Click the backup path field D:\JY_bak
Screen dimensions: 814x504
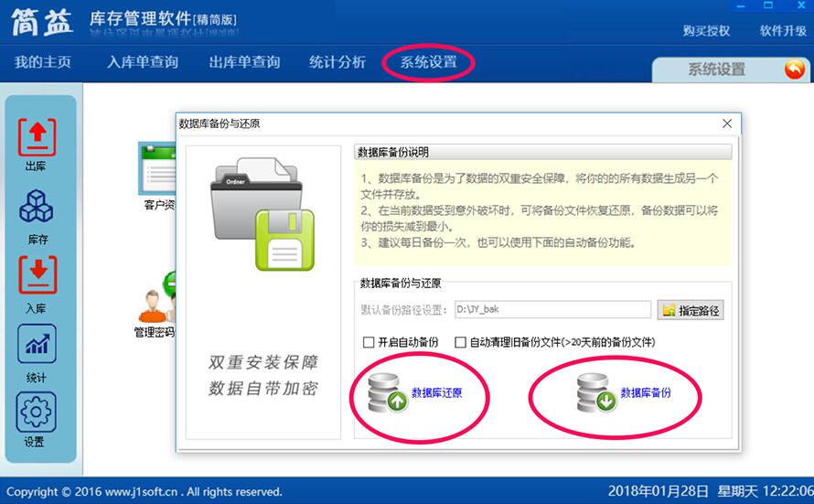click(x=552, y=309)
